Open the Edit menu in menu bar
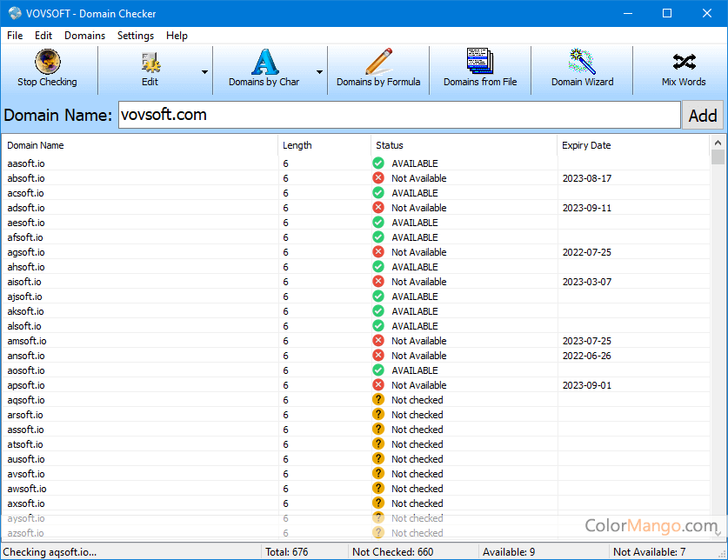This screenshot has width=728, height=560. point(43,36)
